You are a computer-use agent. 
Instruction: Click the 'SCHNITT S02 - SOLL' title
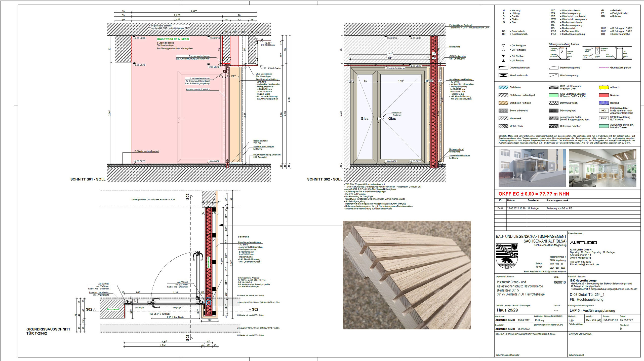(x=325, y=179)
